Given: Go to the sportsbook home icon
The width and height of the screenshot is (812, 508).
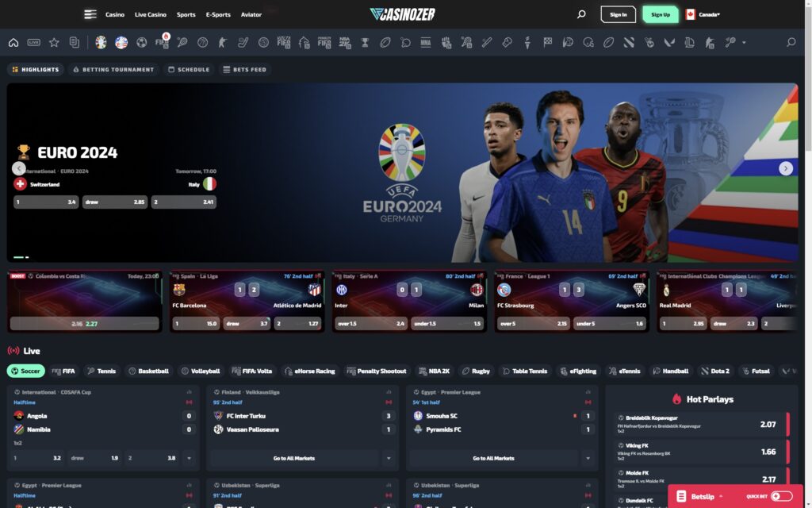Looking at the screenshot, I should [13, 43].
